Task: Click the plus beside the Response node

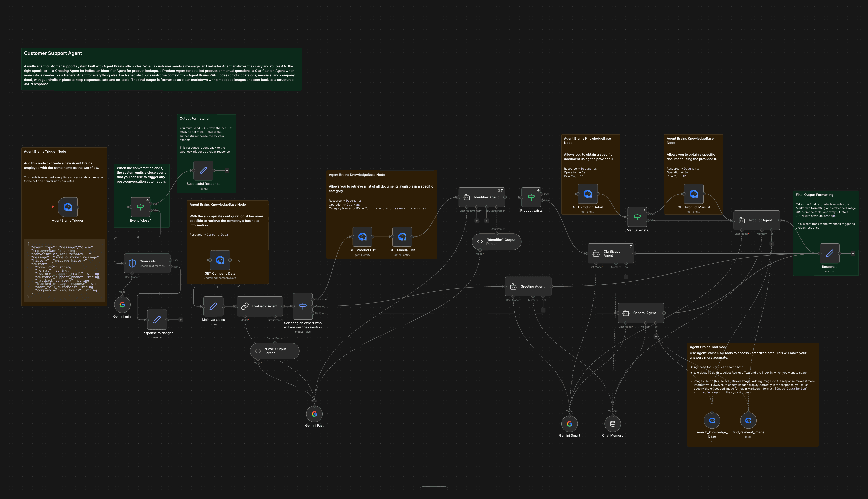Action: (853, 254)
